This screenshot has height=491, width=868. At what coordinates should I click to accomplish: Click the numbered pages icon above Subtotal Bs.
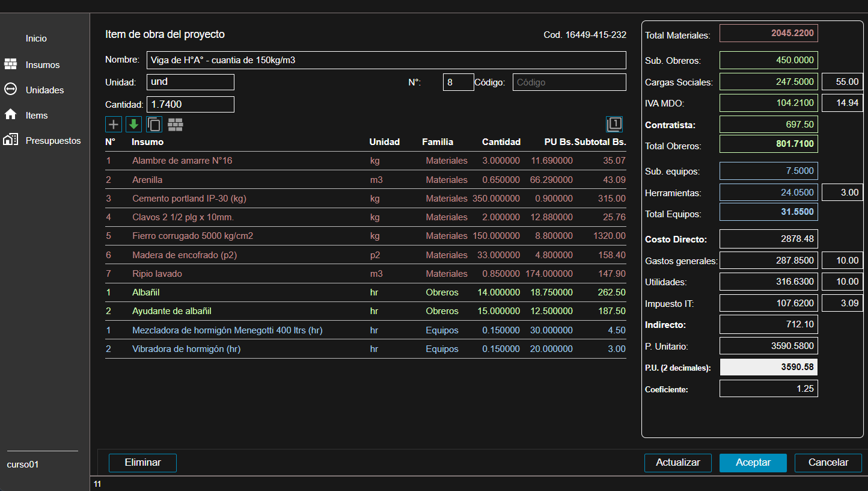614,124
